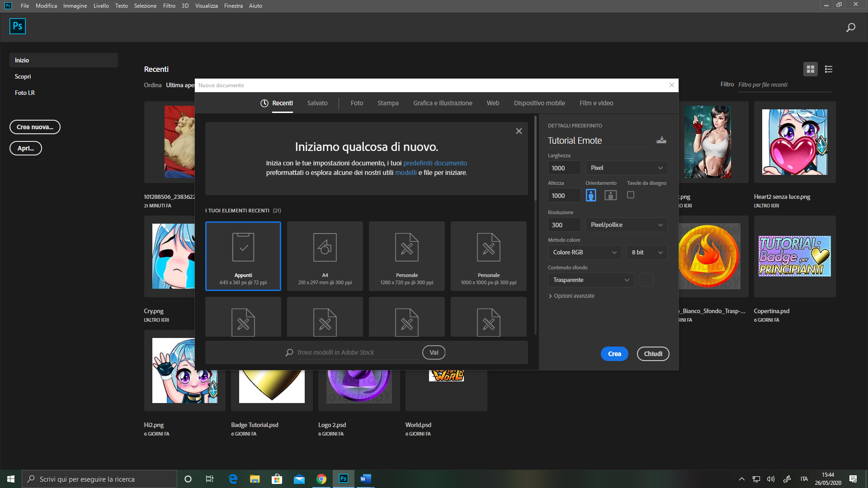Image resolution: width=868 pixels, height=488 pixels.
Task: Click the Adobe Stock search magnifier icon
Action: [x=289, y=352]
